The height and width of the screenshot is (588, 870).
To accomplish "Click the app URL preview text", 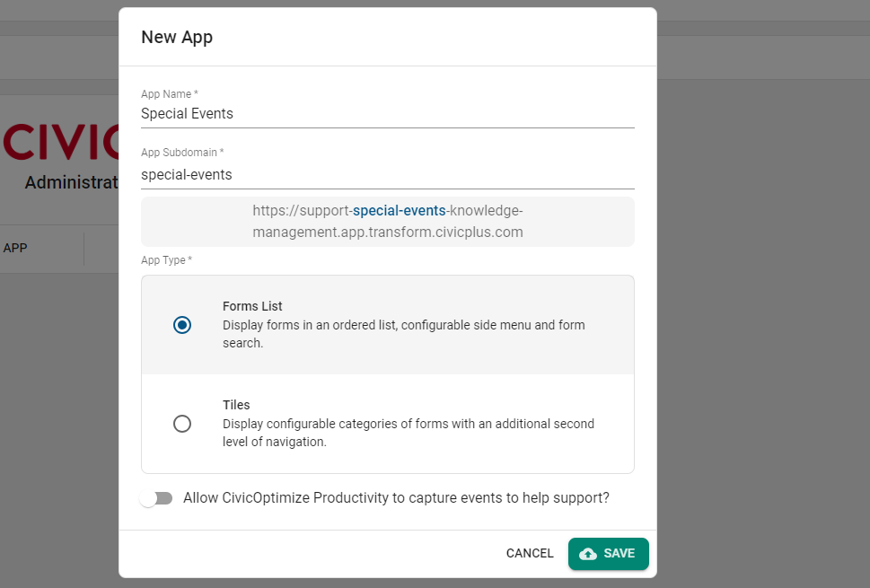I will pos(387,222).
